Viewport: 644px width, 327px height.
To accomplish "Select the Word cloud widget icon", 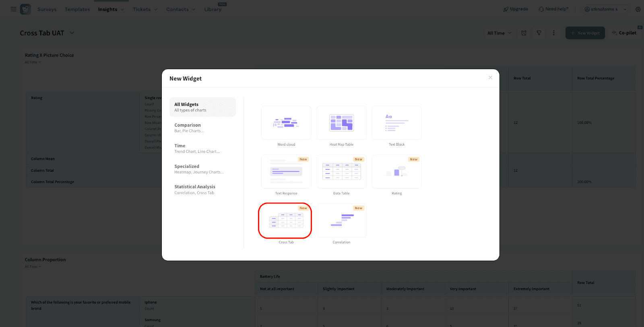I will pos(286,123).
